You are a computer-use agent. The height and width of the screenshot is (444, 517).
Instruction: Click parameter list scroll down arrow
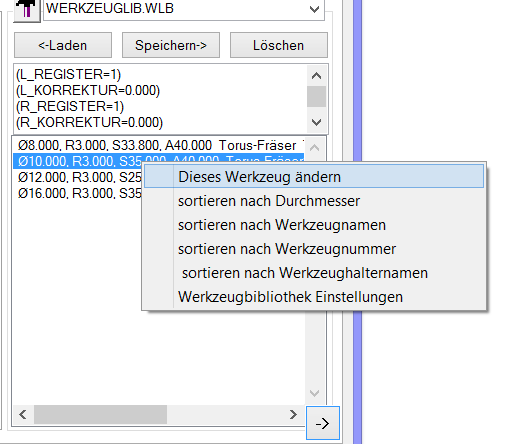coord(316,122)
